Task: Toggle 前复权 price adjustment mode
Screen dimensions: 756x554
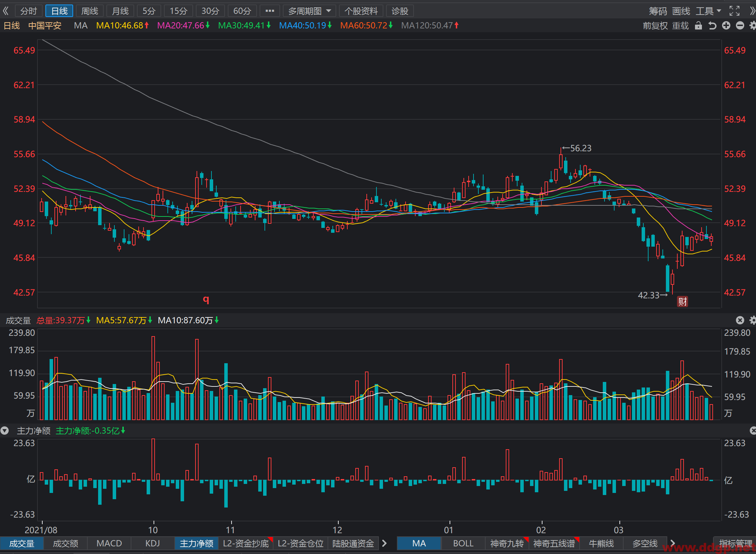Action: click(x=655, y=26)
